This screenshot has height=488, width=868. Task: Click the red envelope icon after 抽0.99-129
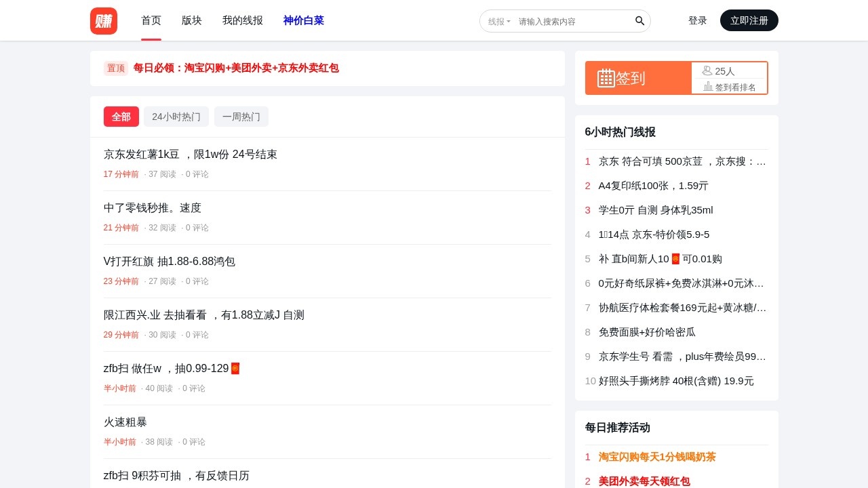tap(235, 368)
